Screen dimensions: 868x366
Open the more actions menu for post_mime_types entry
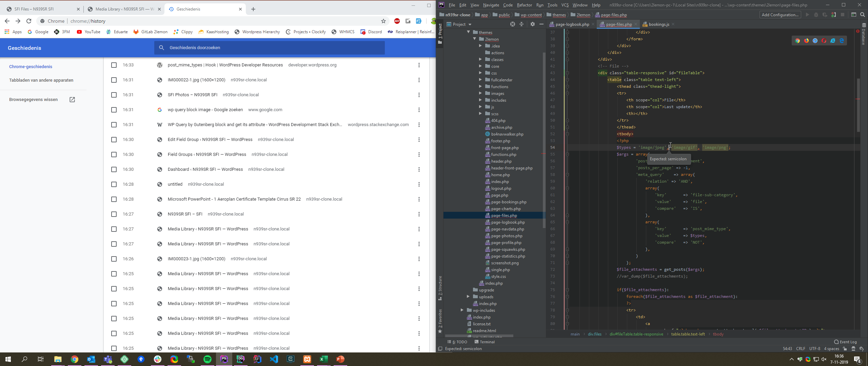click(419, 65)
